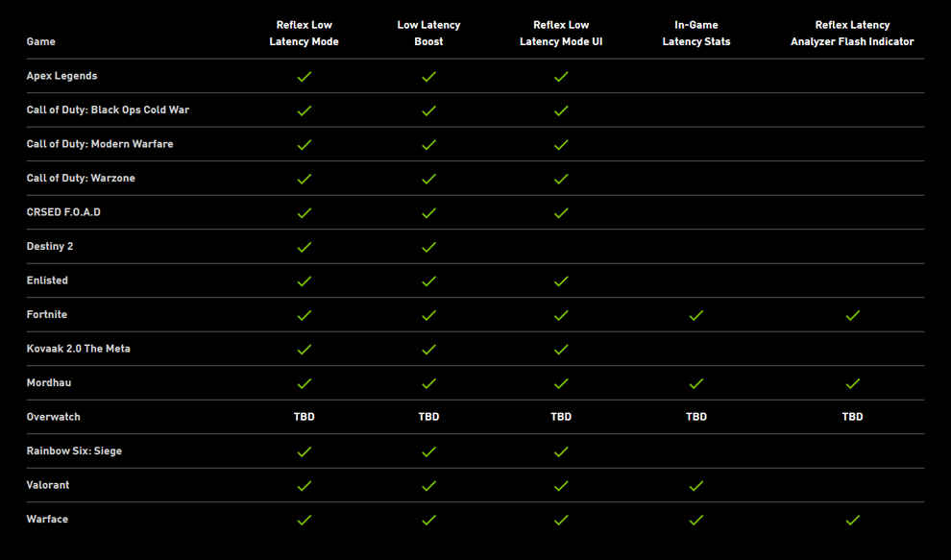Screen dimensions: 951x560
Task: Click Destiny 2 Low Latency Boost checkmark
Action: [428, 247]
